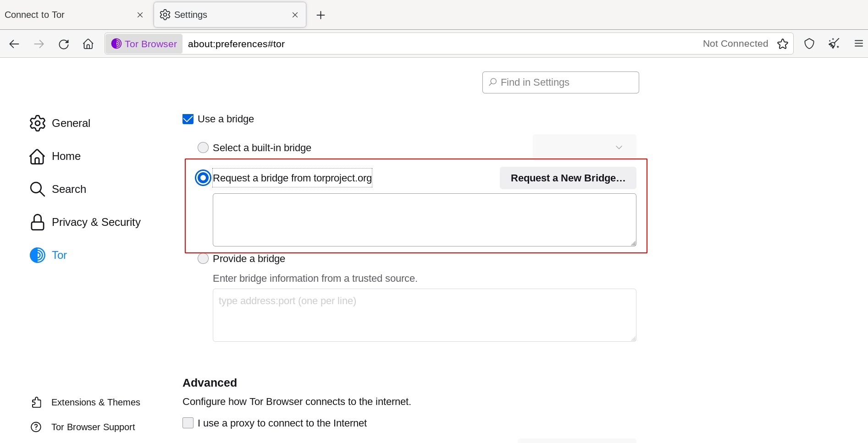Click the bookmark star icon

[x=783, y=44]
